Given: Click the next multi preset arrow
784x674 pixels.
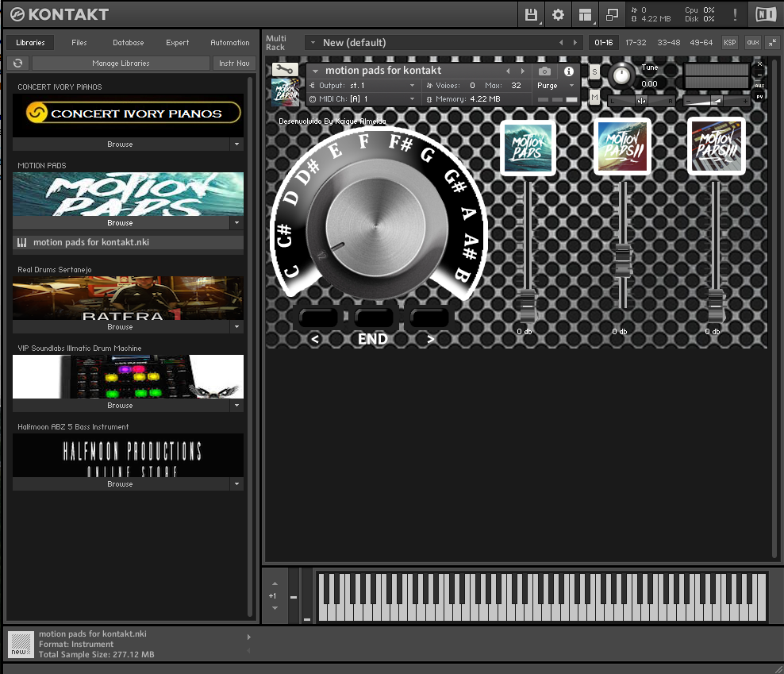Looking at the screenshot, I should coord(575,43).
